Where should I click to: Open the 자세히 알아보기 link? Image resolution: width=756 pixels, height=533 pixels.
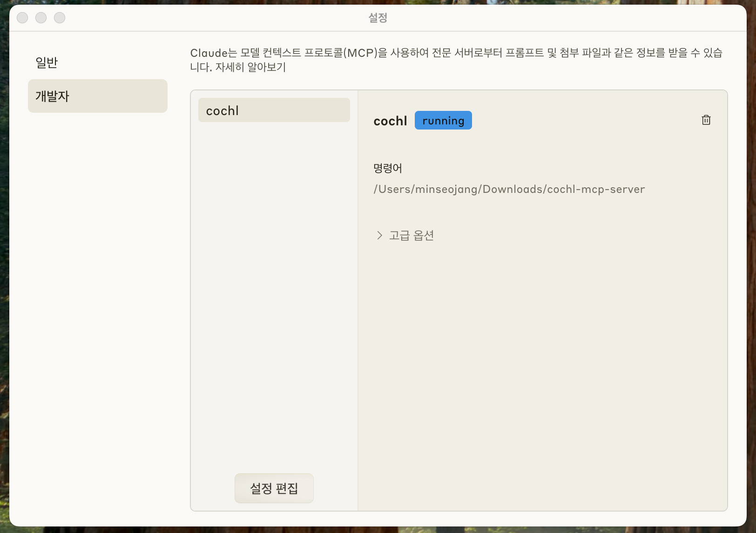[x=250, y=67]
